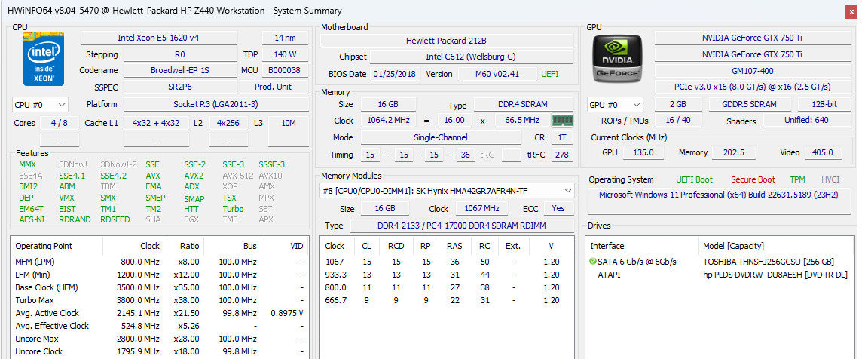Click the 405.0 video clock value

click(x=823, y=152)
